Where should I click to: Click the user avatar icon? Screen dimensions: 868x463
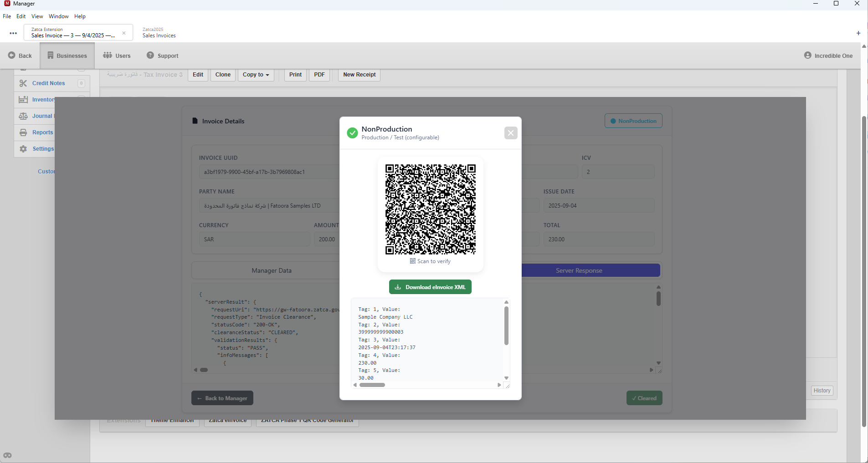coord(808,55)
